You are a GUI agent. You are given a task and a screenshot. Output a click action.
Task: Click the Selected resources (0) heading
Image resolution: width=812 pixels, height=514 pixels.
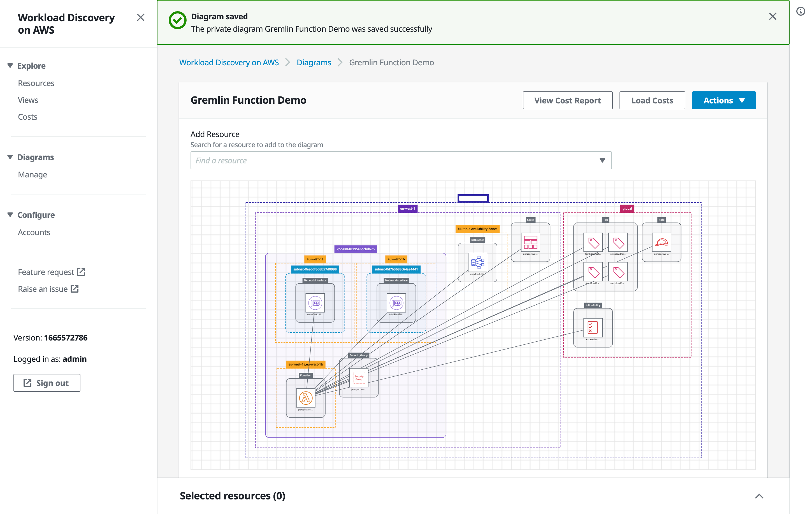pos(233,496)
